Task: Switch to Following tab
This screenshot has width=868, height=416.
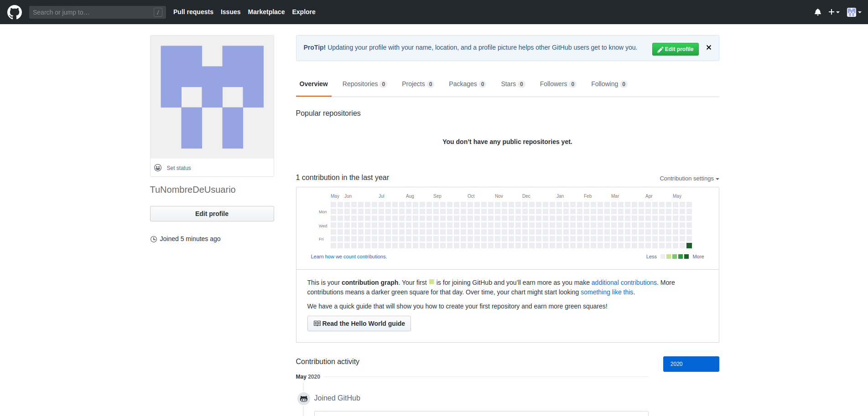Action: 608,84
